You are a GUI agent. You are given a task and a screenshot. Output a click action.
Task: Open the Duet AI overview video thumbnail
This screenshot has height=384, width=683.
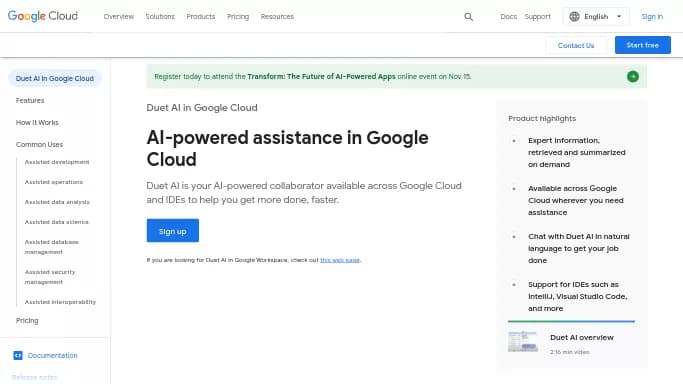[x=523, y=341]
